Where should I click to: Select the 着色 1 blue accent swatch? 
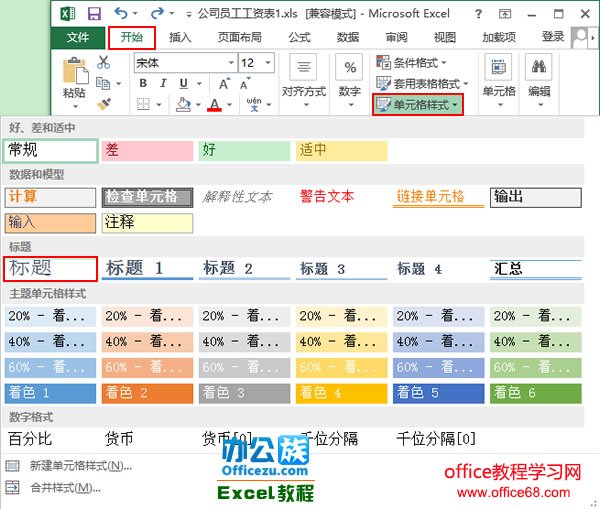click(x=50, y=393)
